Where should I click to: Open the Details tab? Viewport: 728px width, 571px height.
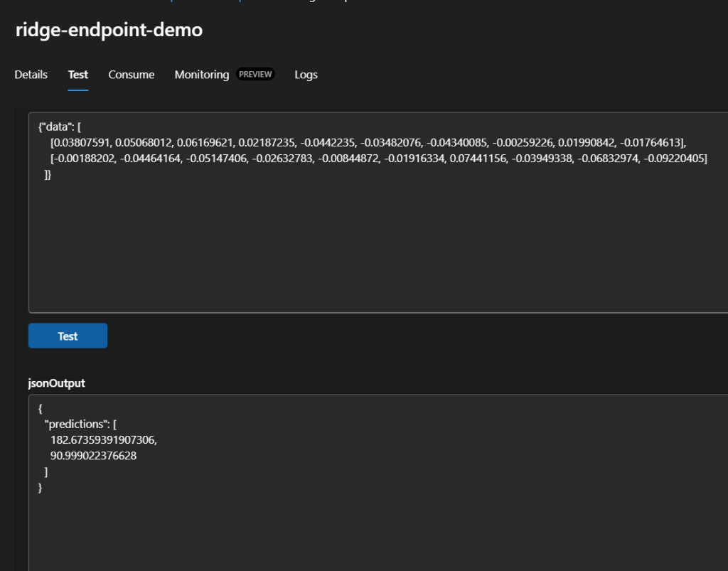point(31,75)
